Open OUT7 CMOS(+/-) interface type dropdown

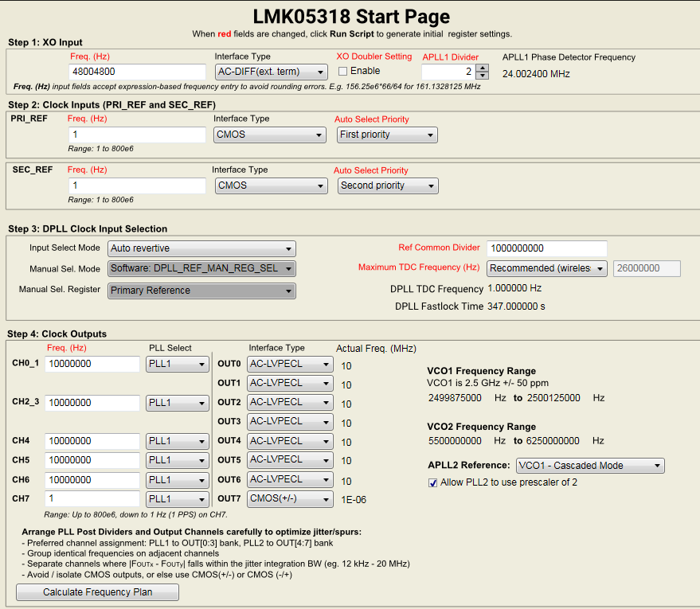pyautogui.click(x=290, y=499)
